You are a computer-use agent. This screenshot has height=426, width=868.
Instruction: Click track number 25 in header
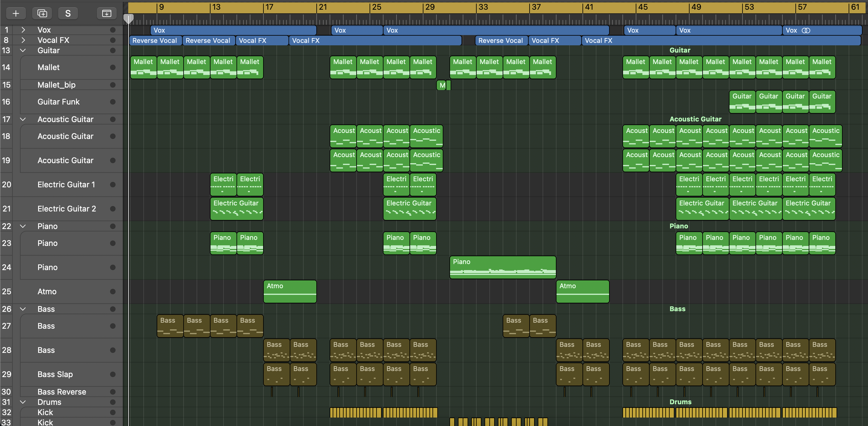pos(6,292)
